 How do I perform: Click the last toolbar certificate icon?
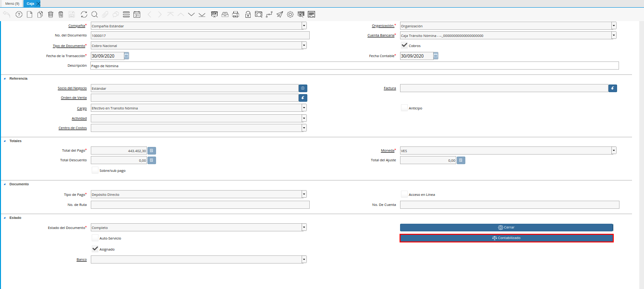point(312,14)
